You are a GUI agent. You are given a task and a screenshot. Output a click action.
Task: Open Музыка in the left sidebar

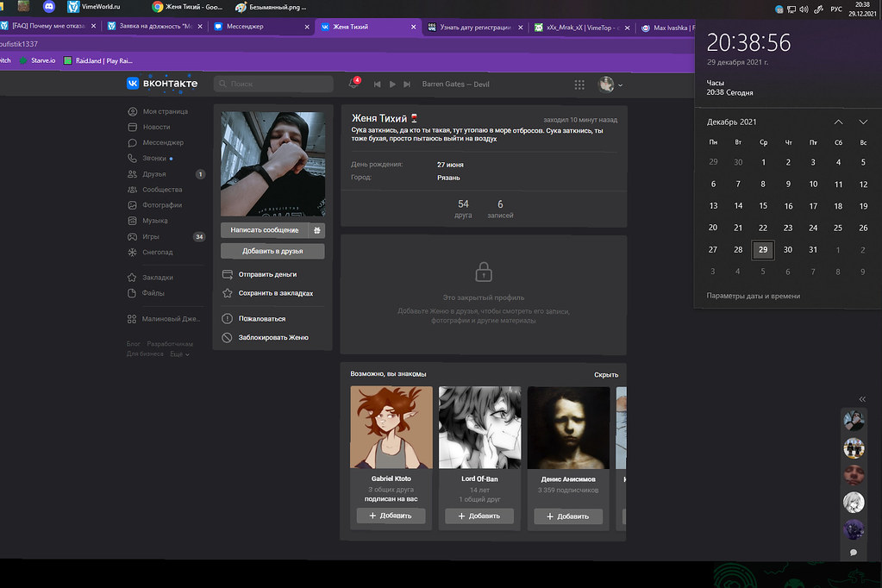click(155, 221)
